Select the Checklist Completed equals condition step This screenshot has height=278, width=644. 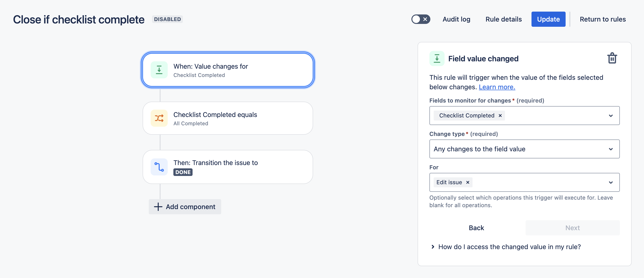[x=228, y=118]
